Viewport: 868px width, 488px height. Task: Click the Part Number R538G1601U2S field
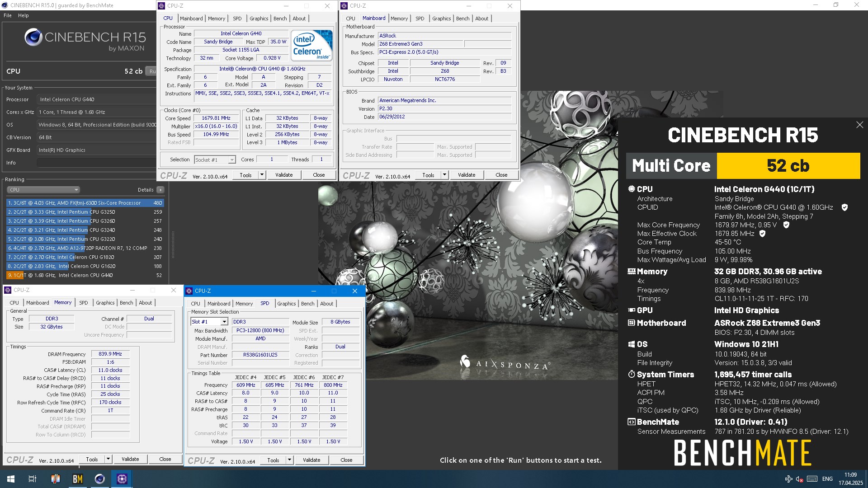(x=260, y=355)
